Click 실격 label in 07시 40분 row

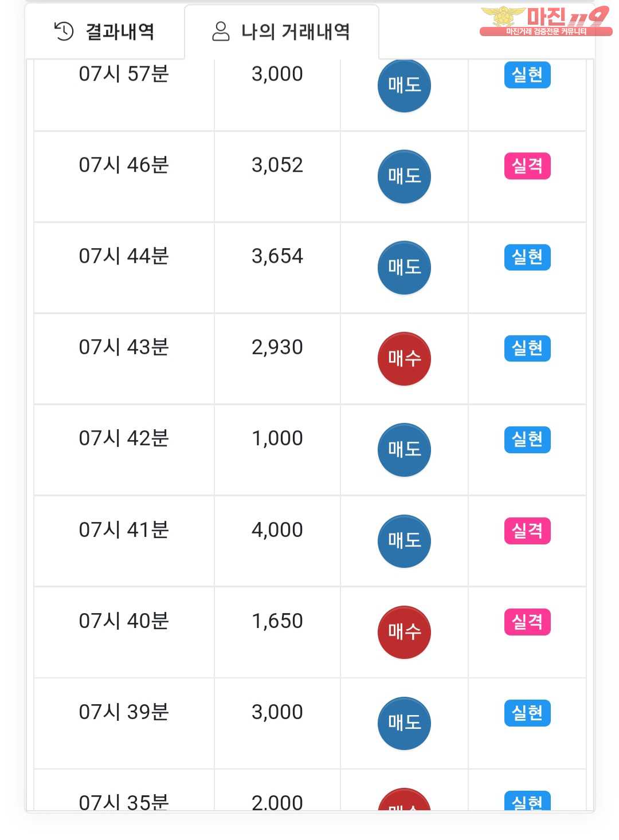click(527, 622)
